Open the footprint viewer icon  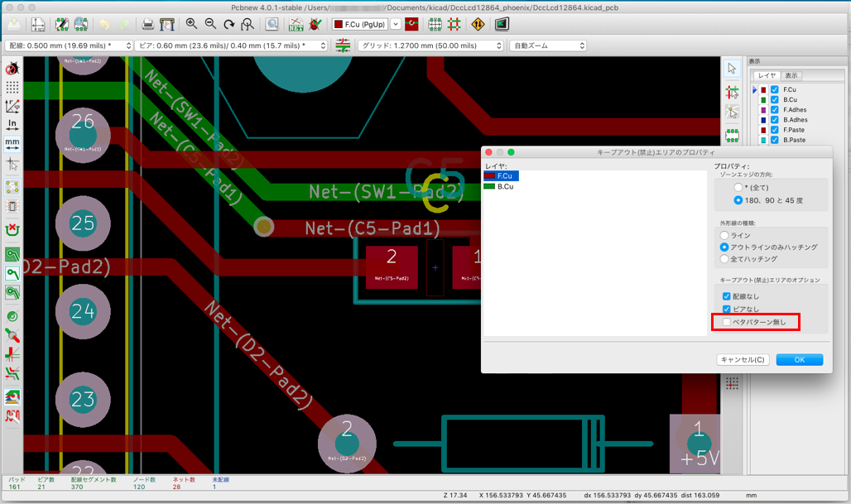pos(81,24)
